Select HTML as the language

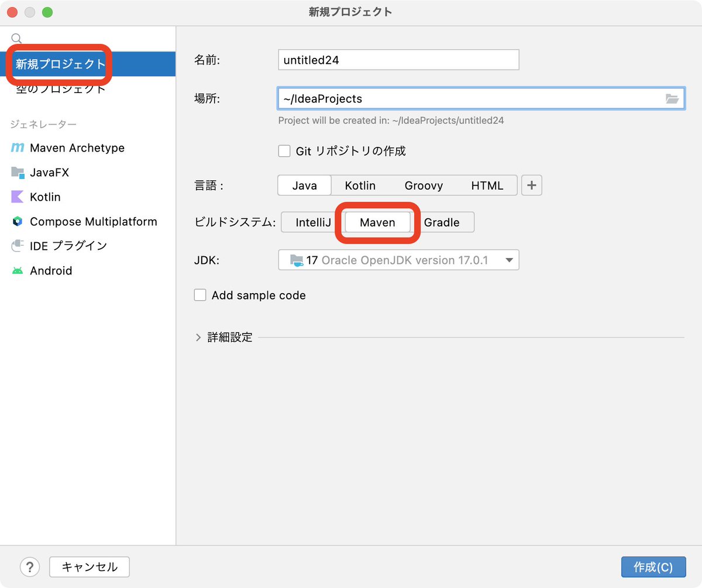487,185
